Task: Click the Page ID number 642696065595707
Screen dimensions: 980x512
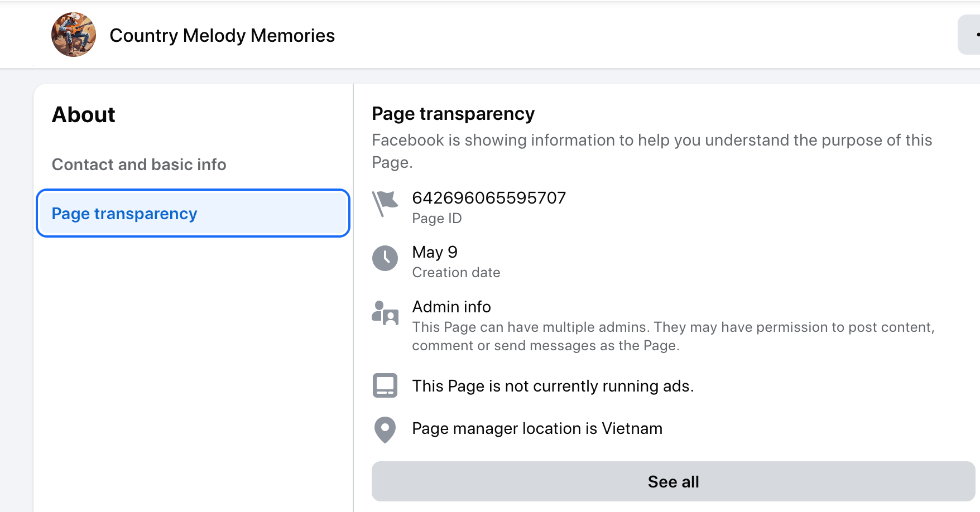Action: (489, 198)
